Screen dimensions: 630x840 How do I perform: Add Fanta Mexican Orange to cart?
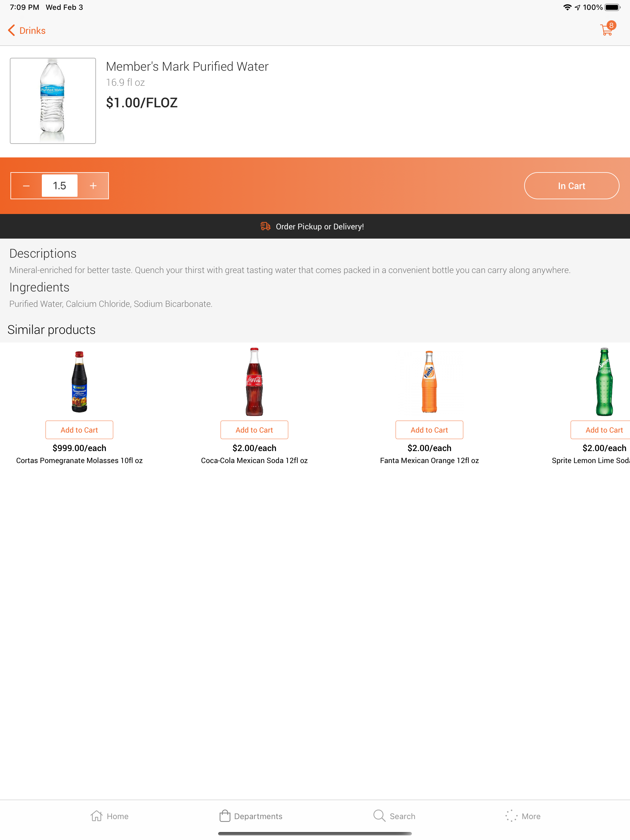coord(429,430)
